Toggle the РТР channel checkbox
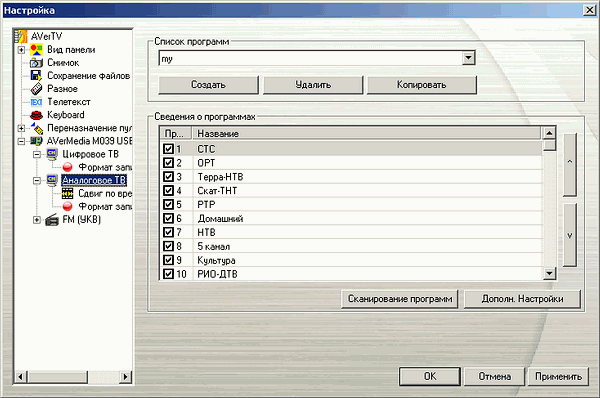The image size is (600, 398). click(x=168, y=204)
